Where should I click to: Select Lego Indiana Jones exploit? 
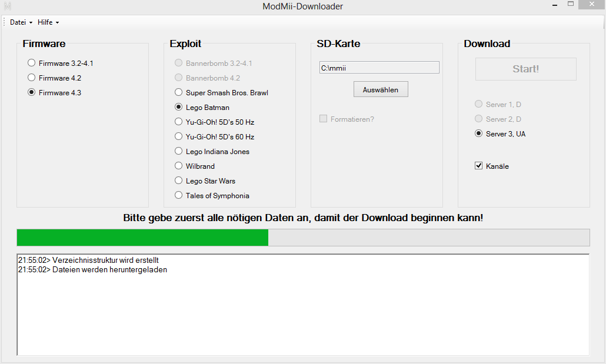(x=179, y=151)
